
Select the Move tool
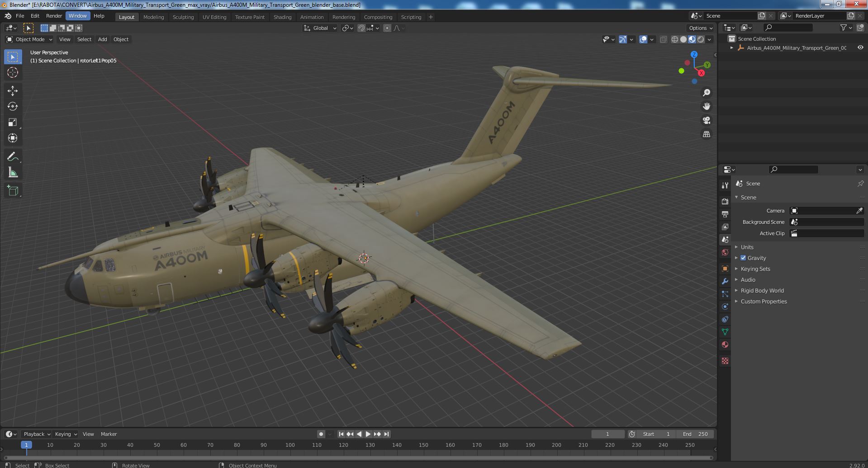[x=13, y=90]
